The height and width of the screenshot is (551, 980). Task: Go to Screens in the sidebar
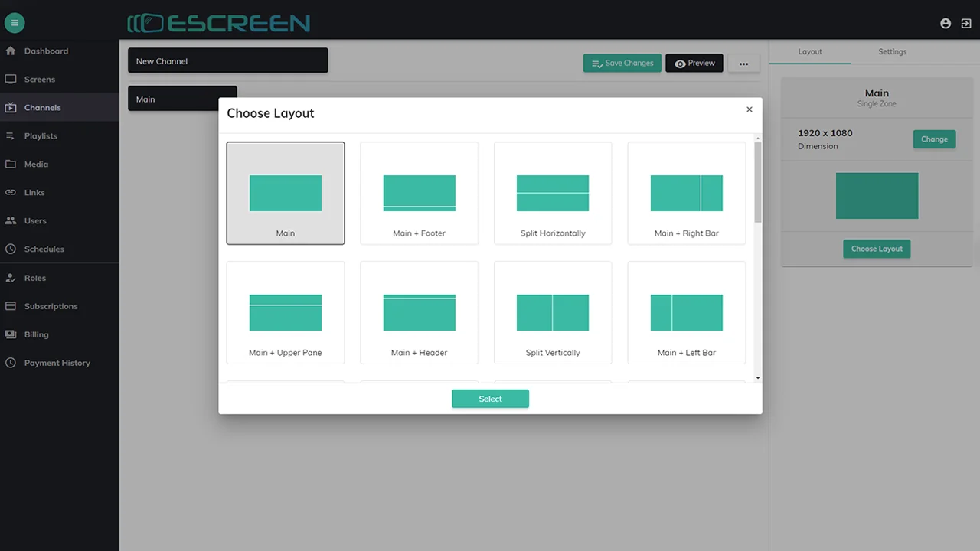40,80
